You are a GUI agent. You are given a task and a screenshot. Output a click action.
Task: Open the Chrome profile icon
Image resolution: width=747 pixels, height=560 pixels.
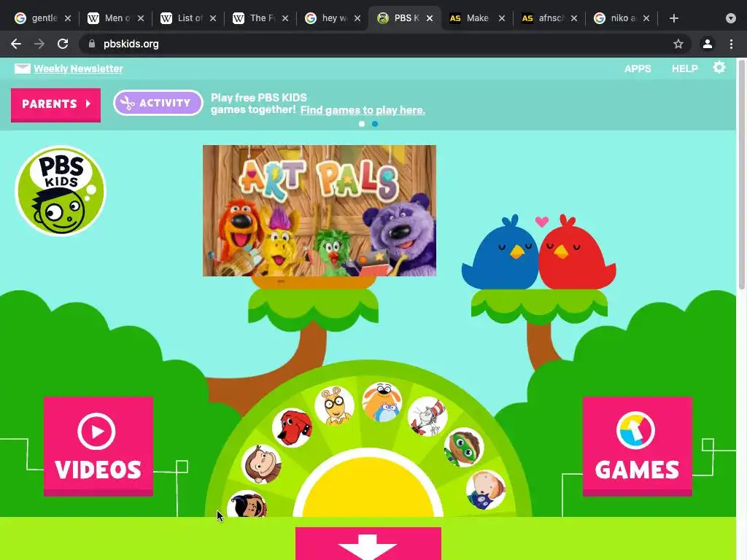click(x=708, y=44)
